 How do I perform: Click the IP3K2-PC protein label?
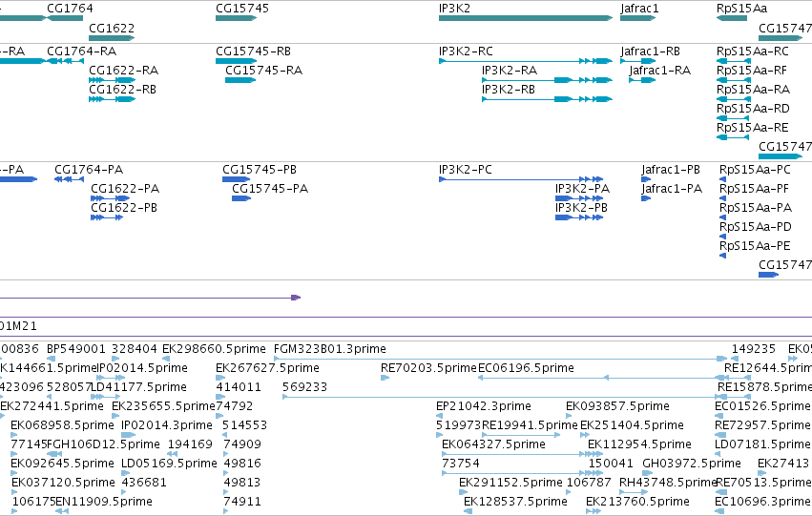466,170
